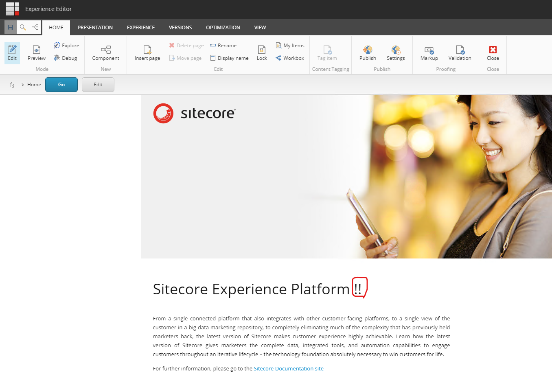Click the breadcrumb Edit button
The height and width of the screenshot is (392, 552).
coord(98,85)
